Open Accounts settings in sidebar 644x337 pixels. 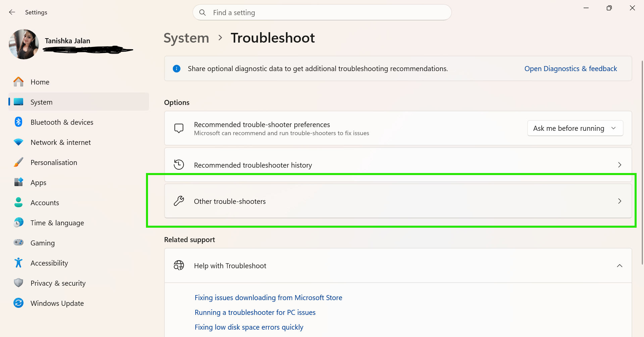[79, 203]
